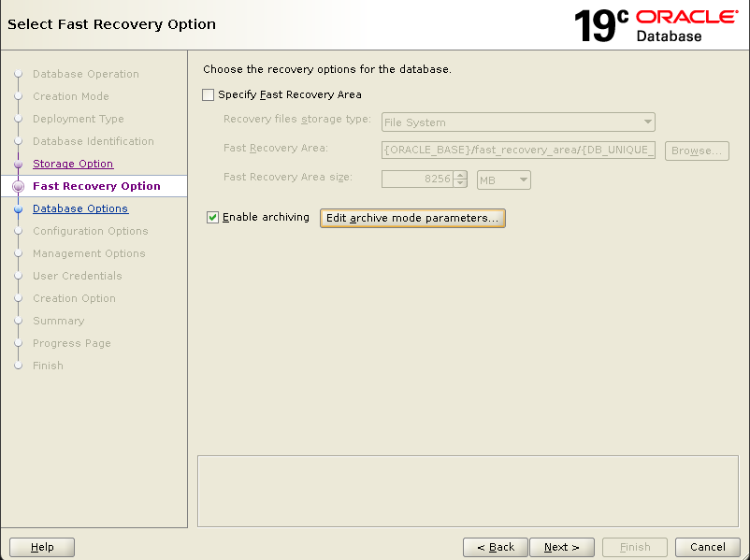Screen dimensions: 750x560
Task: Click the Management Options step label
Action: pyautogui.click(x=89, y=253)
